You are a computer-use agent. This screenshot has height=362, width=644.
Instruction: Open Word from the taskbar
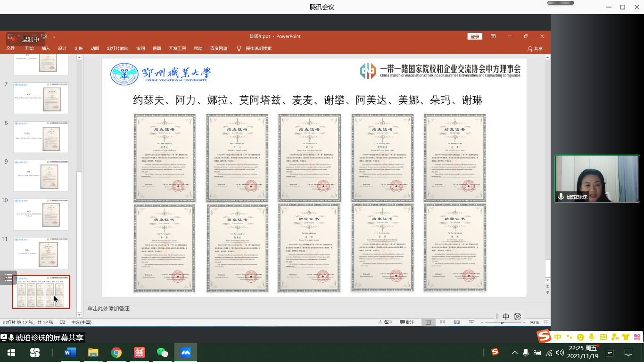pos(70,353)
